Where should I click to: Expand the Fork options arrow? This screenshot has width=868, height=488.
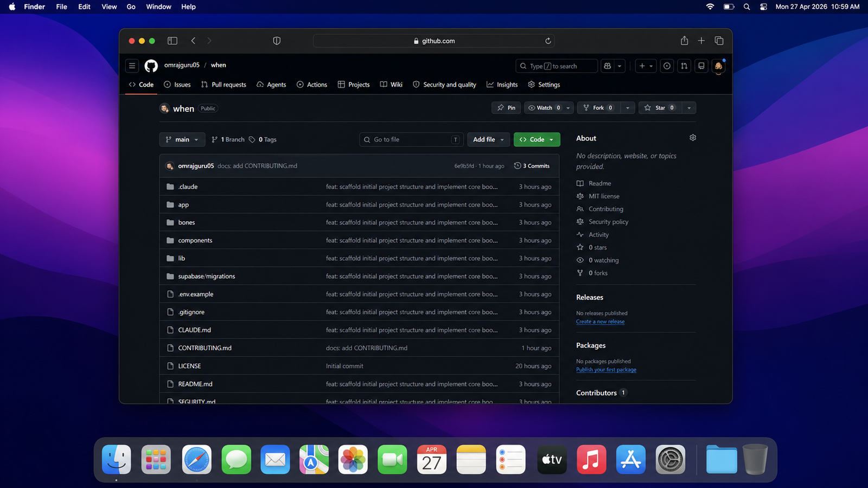[x=628, y=108]
